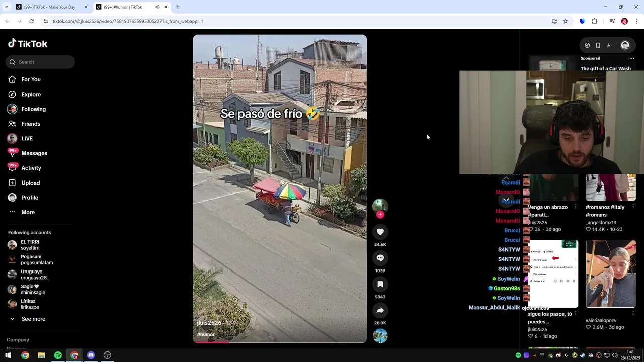Screen dimensions: 644x362
Task: Mute the #humor TikTok tab audio
Action: (x=157, y=7)
